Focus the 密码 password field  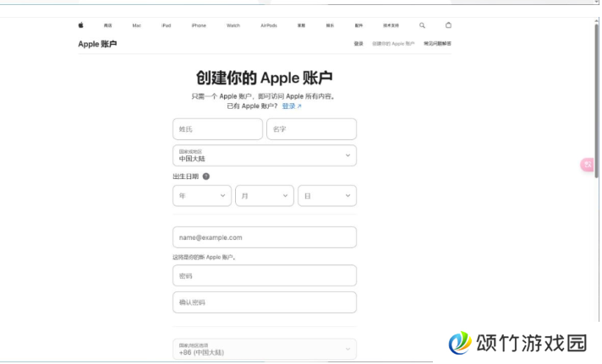pyautogui.click(x=265, y=275)
